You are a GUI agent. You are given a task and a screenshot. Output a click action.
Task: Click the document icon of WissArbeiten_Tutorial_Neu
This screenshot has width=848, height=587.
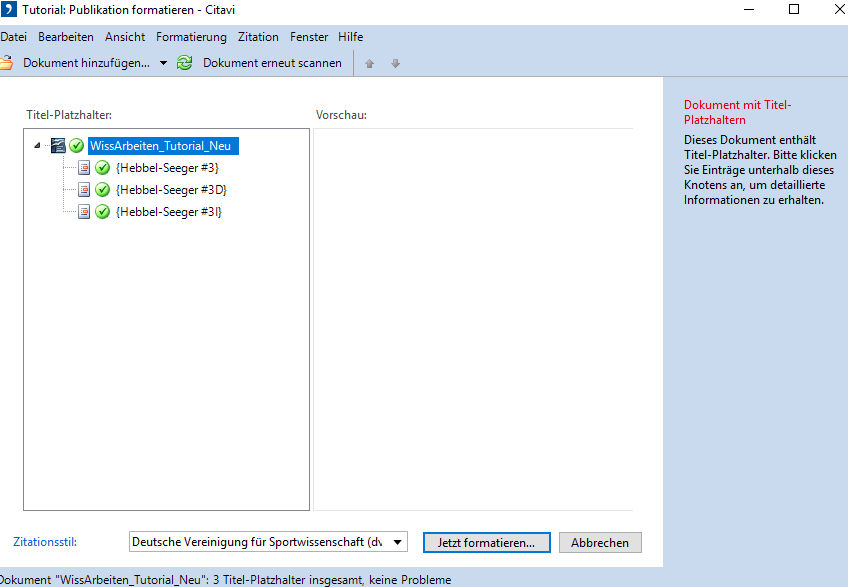[x=58, y=146]
